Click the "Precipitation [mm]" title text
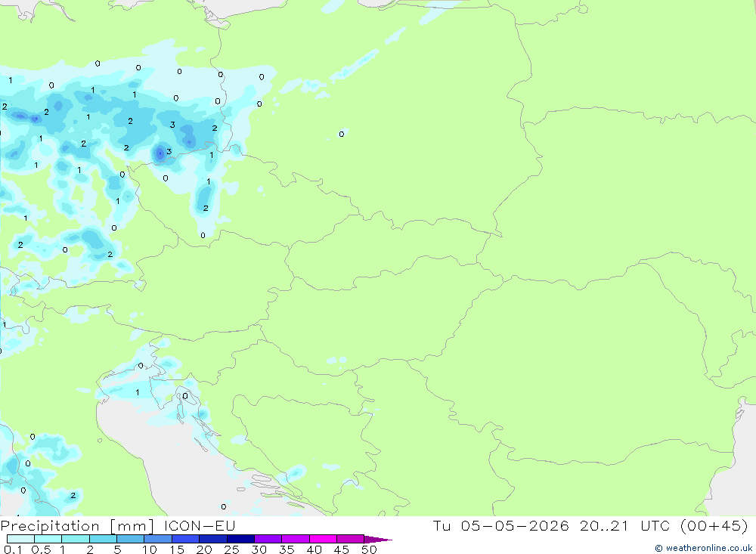This screenshot has width=756, height=554. point(77,525)
